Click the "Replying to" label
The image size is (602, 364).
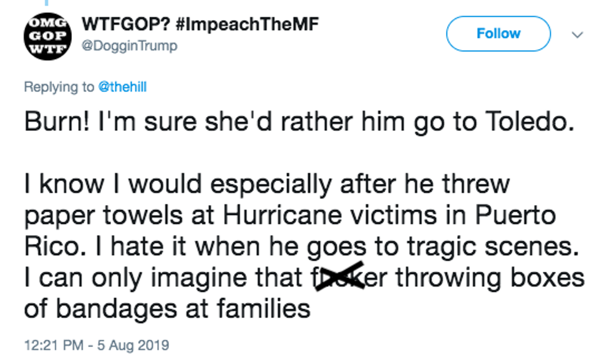[x=59, y=87]
